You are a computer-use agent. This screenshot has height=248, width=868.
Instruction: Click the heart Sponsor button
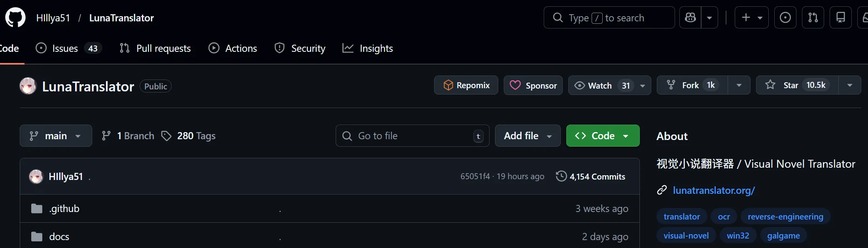pyautogui.click(x=533, y=85)
